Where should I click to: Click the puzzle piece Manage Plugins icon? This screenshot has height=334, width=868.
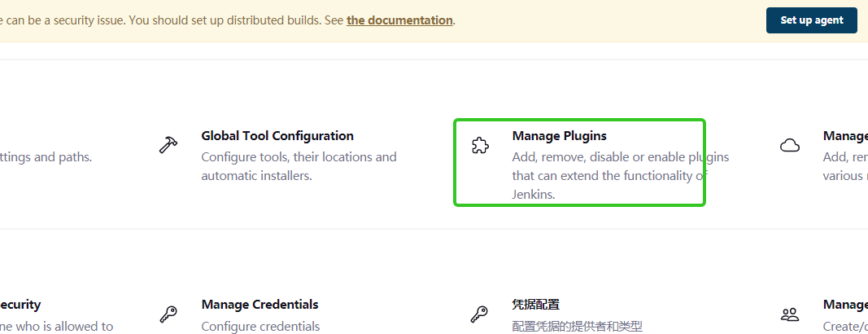coord(480,146)
